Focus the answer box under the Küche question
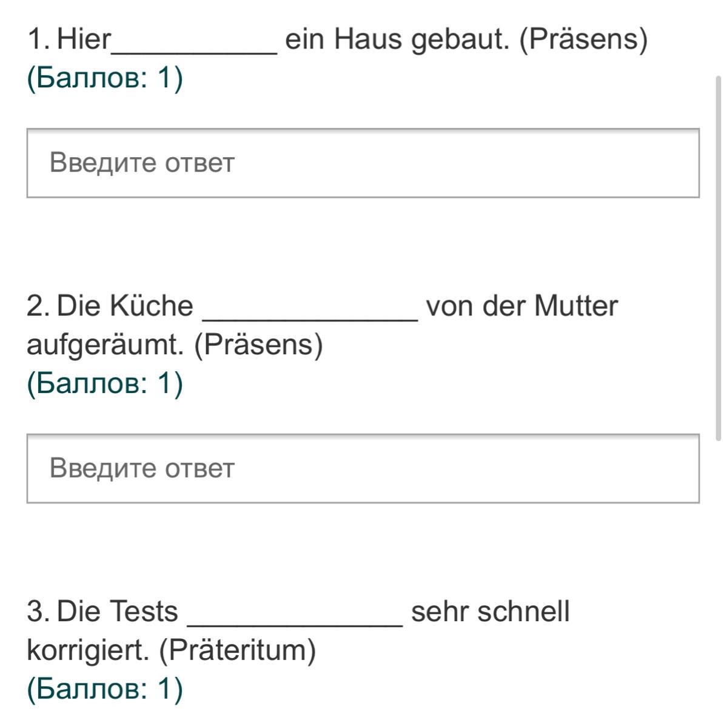Image resolution: width=727 pixels, height=728 pixels. tap(363, 468)
